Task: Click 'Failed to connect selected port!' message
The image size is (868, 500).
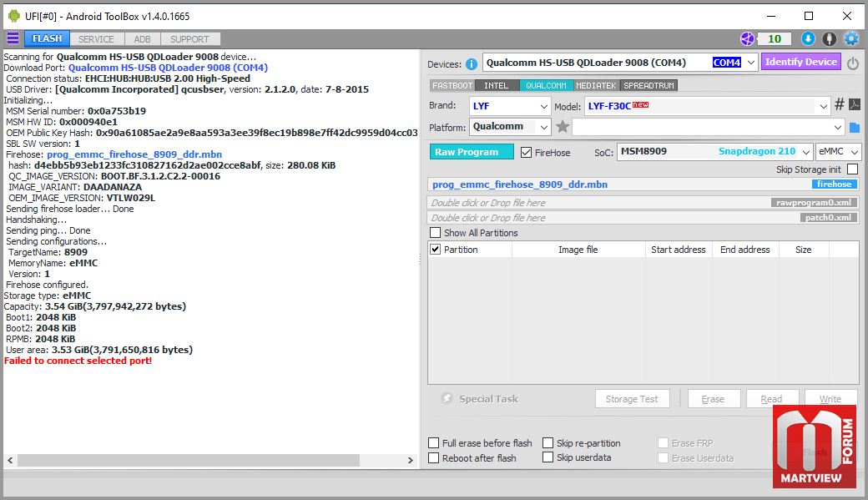Action: (78, 361)
